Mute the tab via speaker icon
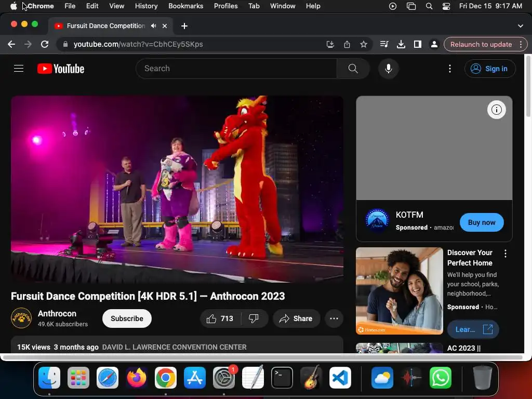 point(154,26)
